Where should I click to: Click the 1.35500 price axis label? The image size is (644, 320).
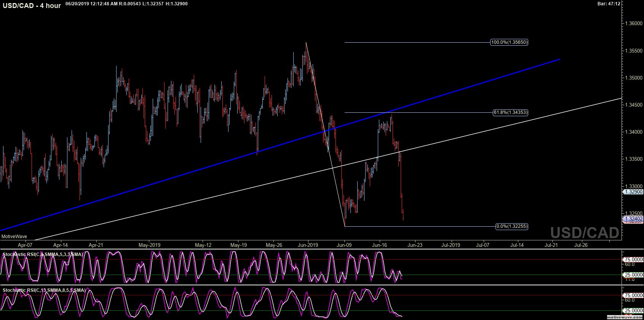tap(634, 51)
